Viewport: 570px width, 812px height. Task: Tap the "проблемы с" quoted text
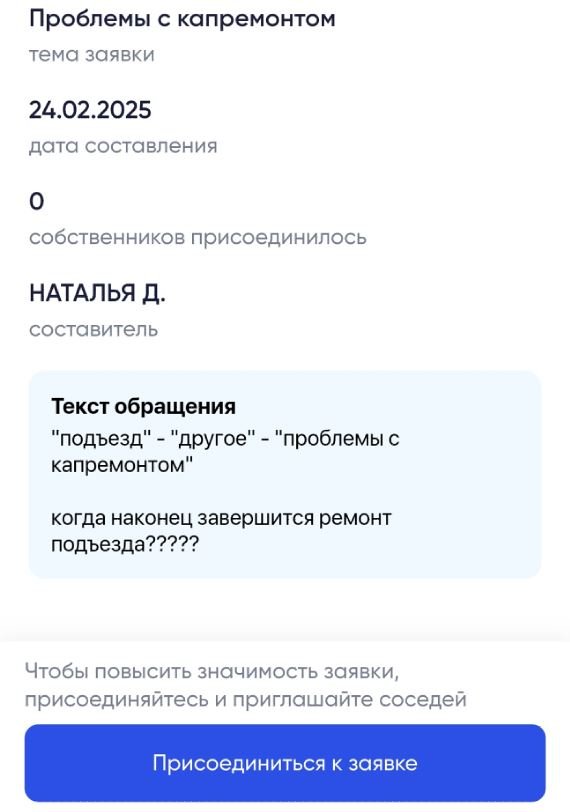point(338,439)
